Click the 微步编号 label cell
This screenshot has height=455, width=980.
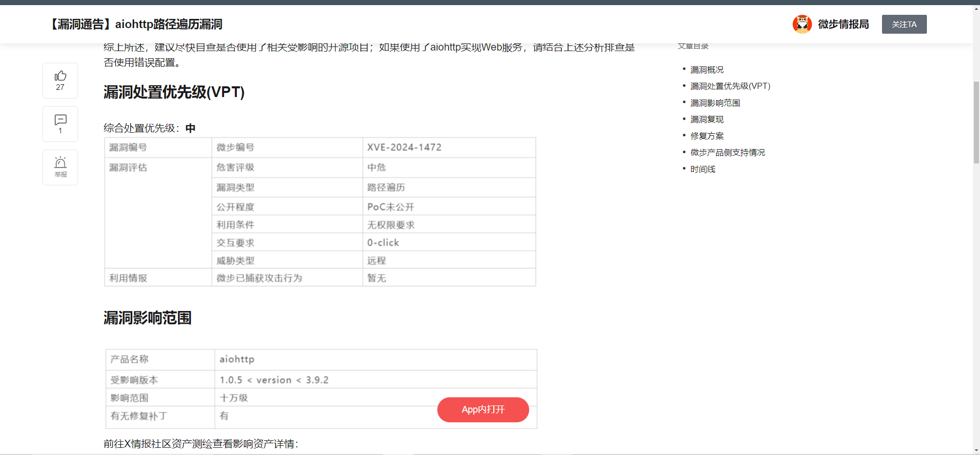[287, 147]
